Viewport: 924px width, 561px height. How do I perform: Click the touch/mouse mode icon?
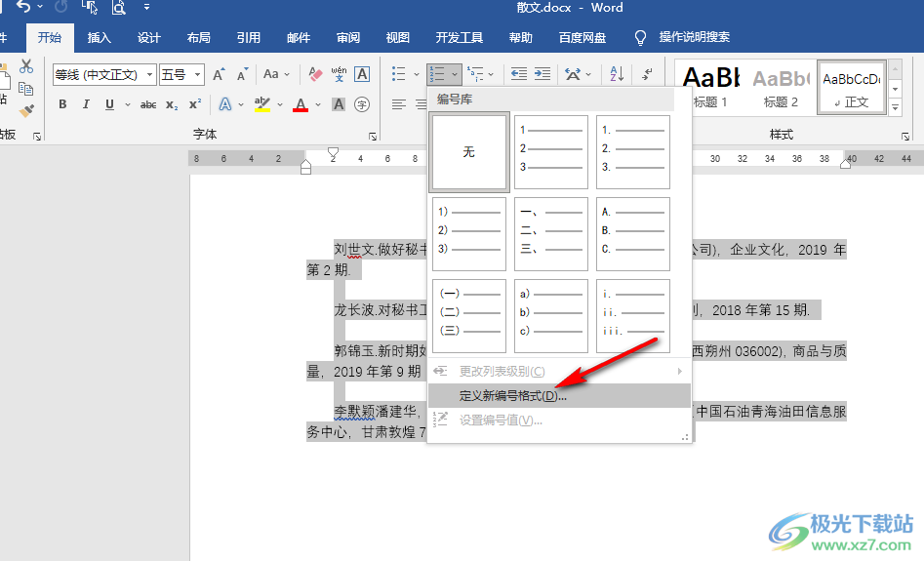[x=90, y=7]
